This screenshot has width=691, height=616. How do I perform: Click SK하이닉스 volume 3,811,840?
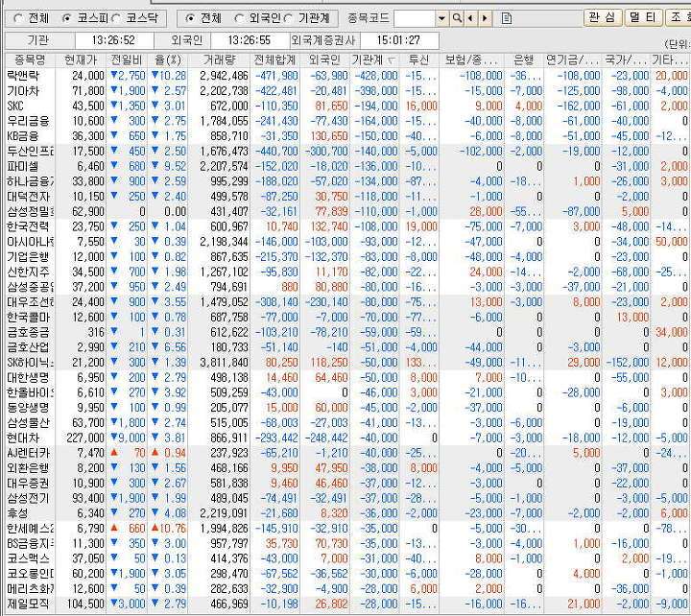(x=224, y=363)
